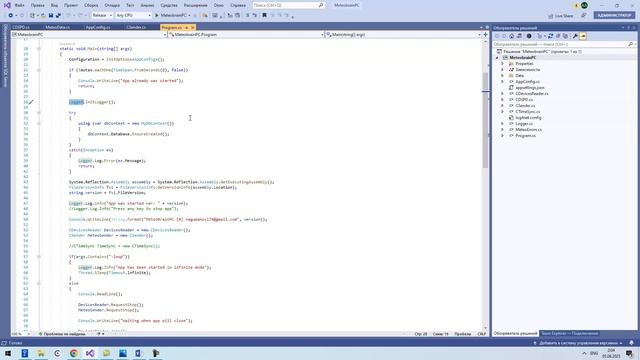Open the File Explorer taskbar icon
Image resolution: width=640 pixels, height=360 pixels.
point(41,353)
